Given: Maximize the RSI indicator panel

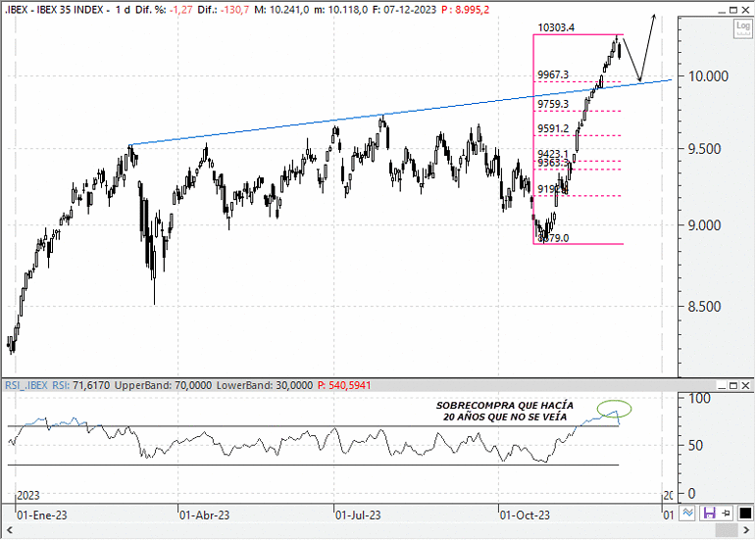Looking at the screenshot, I should coord(733,385).
